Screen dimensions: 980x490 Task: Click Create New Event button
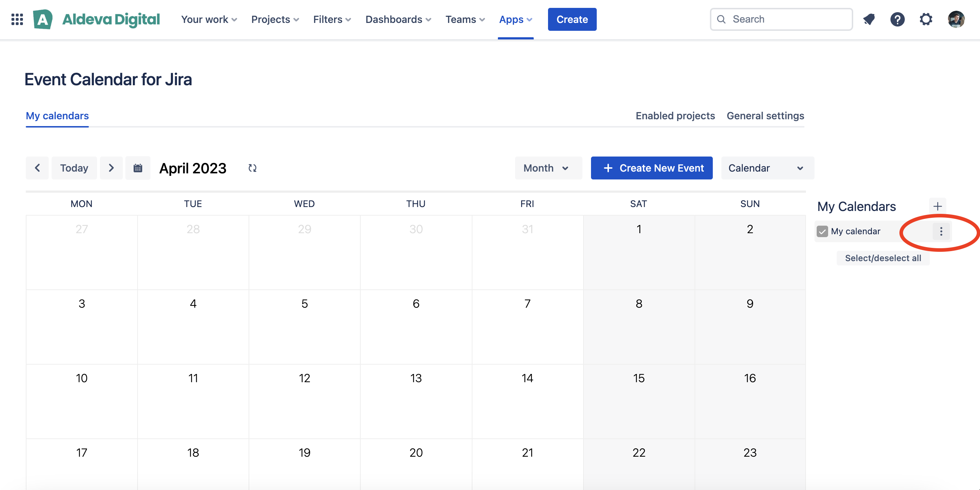coord(651,168)
